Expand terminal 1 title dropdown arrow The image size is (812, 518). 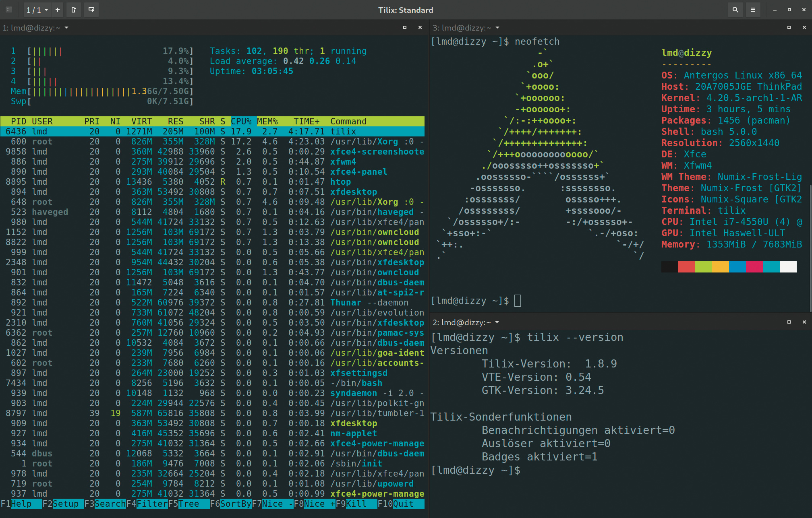tap(66, 27)
